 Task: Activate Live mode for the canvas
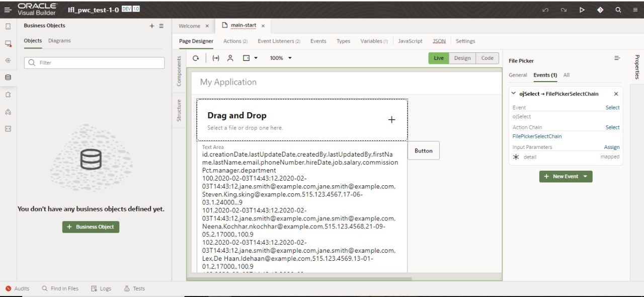tap(438, 58)
